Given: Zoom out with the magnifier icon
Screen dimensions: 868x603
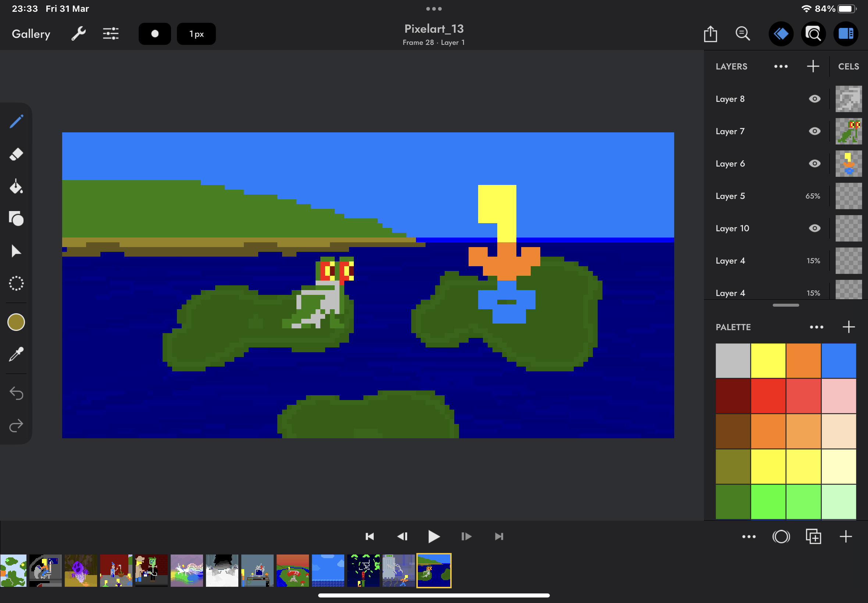Looking at the screenshot, I should (x=743, y=34).
